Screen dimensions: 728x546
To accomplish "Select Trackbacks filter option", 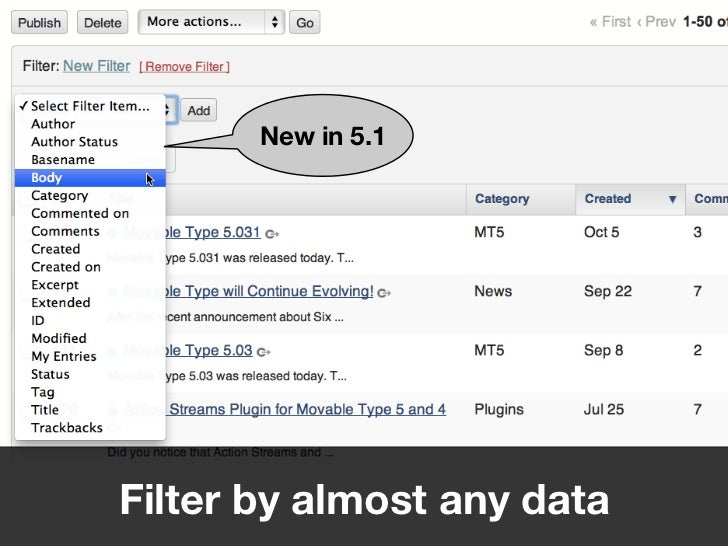I will click(x=90, y=428).
